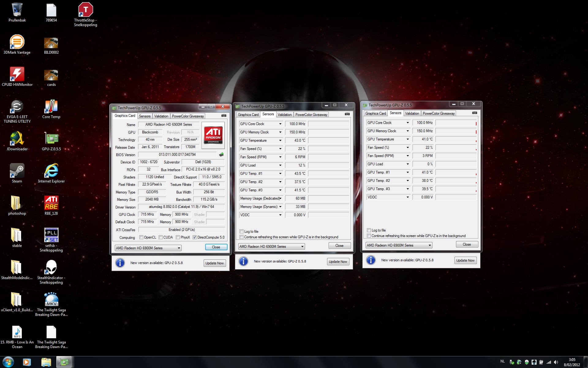Click Close button in right sensors window
Screen dimensions: 588x368
(467, 244)
